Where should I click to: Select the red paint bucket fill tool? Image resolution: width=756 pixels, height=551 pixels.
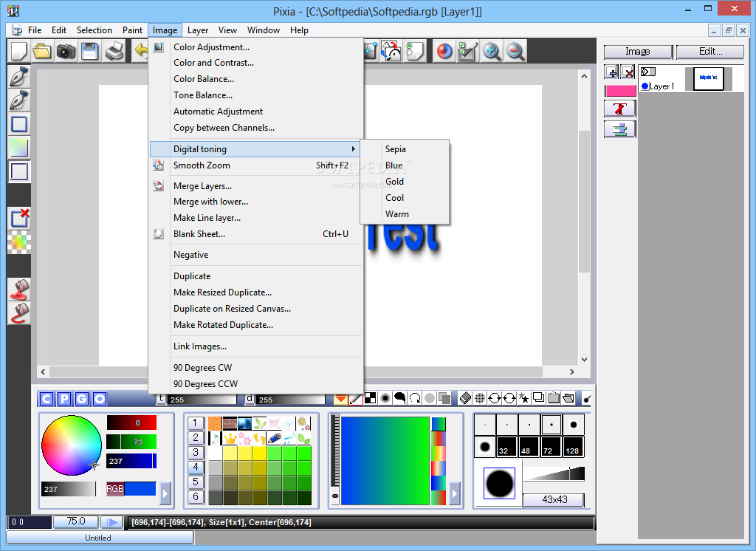pyautogui.click(x=18, y=290)
